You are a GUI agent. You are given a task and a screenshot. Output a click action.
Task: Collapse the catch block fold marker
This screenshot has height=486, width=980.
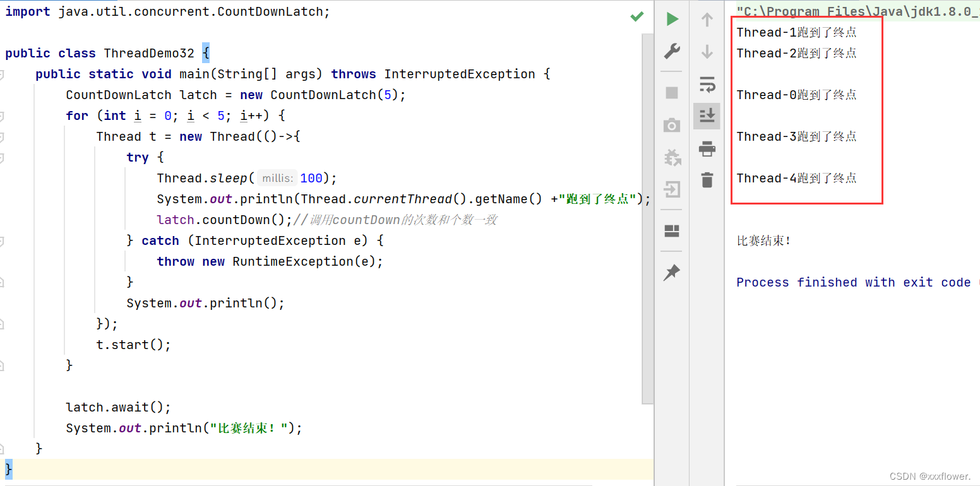[2, 241]
